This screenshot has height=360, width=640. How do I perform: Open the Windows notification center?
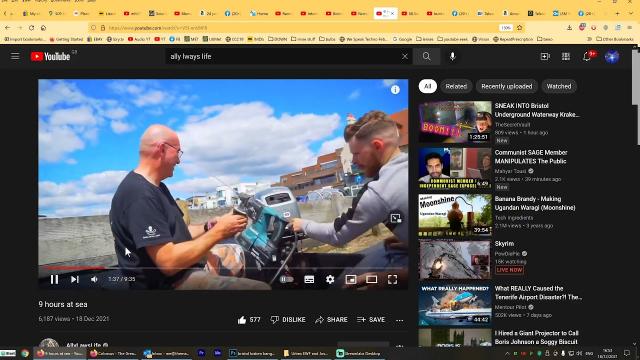627,353
